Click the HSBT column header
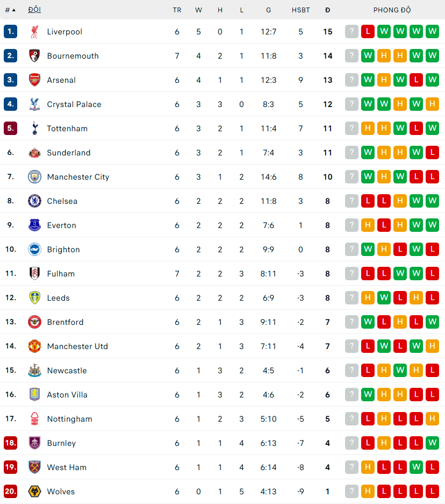 point(300,10)
